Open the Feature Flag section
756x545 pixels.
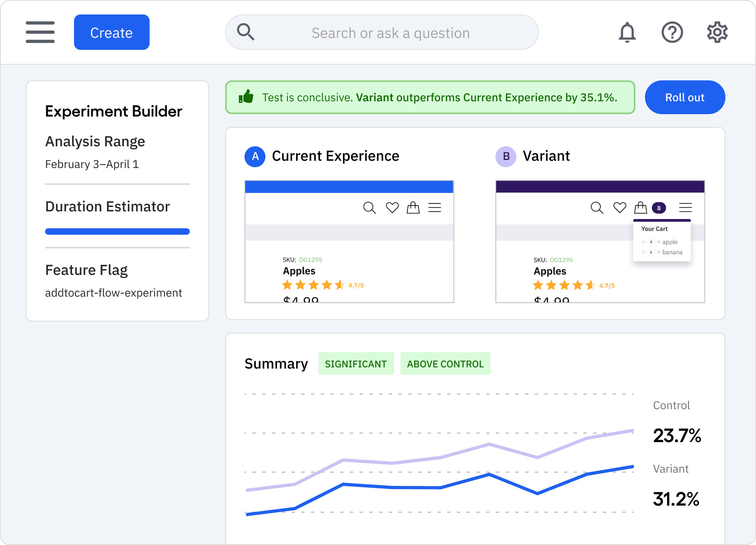pos(86,270)
